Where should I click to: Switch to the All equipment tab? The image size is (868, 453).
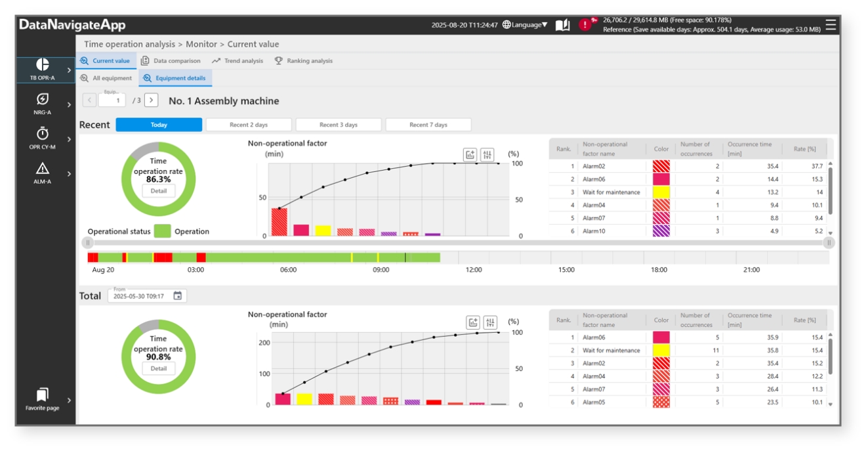(x=106, y=78)
